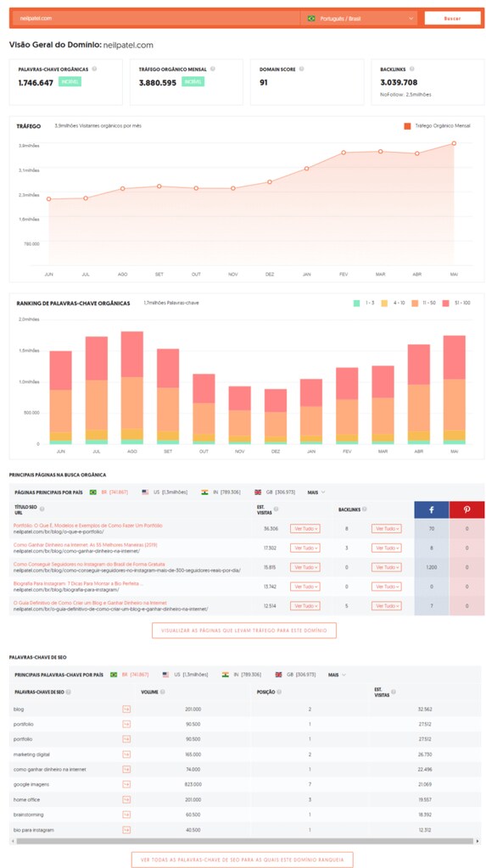Click Ver todas as palavras-chave de SEO button

[243, 860]
